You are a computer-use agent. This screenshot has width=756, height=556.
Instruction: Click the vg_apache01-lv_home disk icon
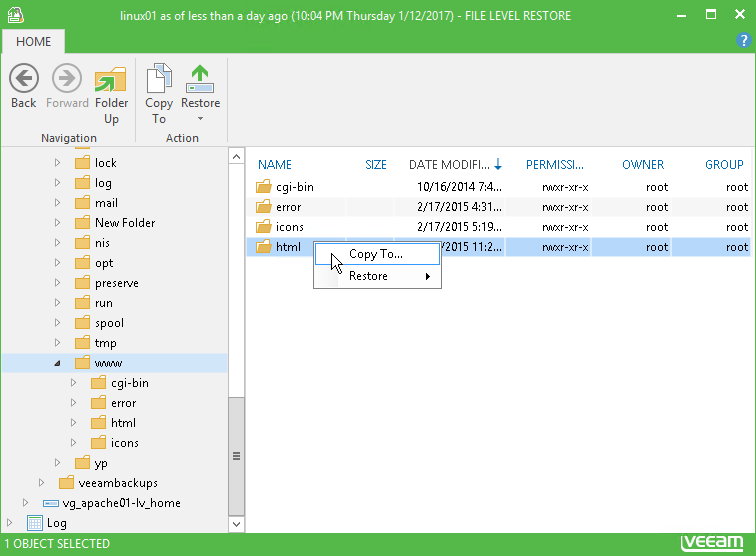click(x=51, y=503)
